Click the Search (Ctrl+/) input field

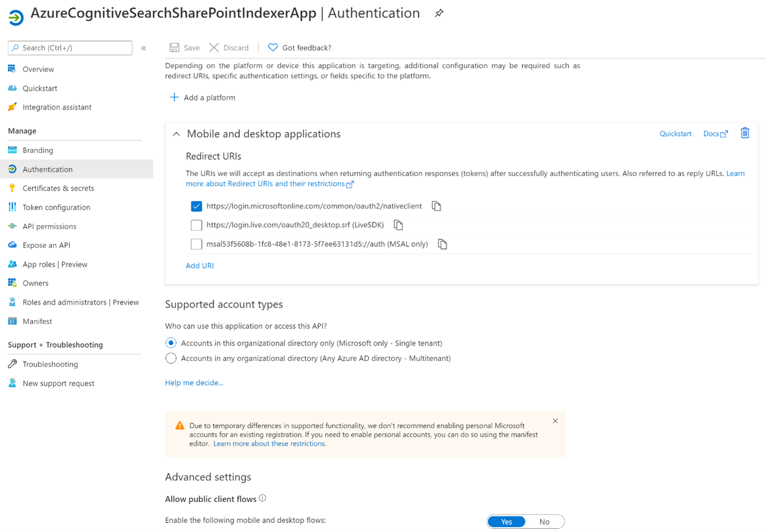(70, 48)
